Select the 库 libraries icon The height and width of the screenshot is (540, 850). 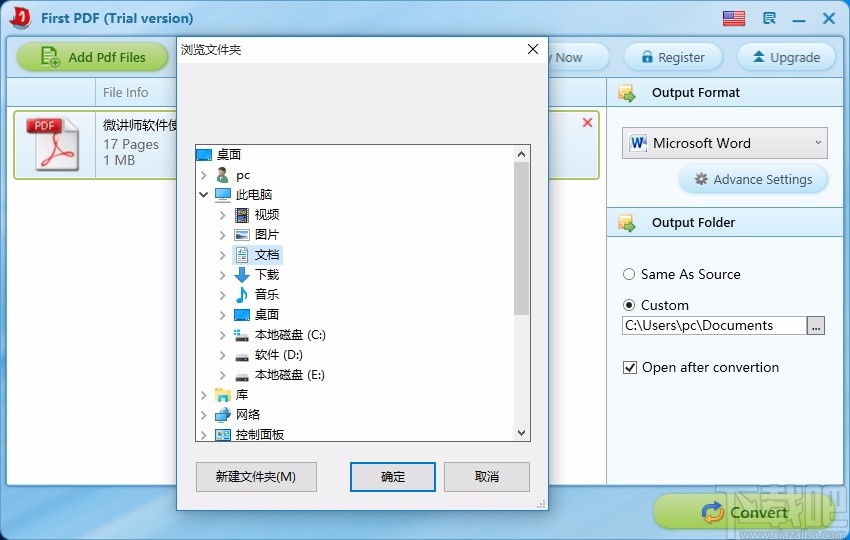(223, 395)
